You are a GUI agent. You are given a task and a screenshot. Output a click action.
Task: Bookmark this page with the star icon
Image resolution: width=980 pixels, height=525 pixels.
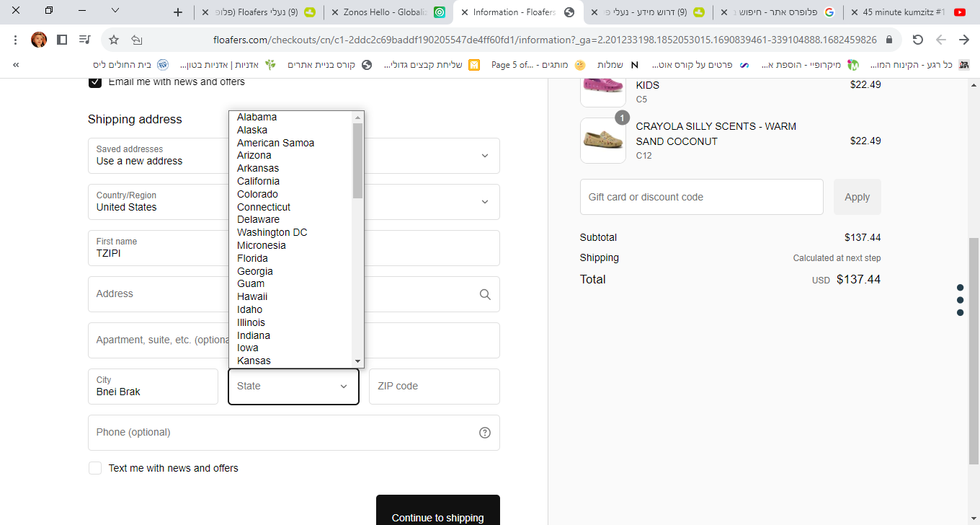coord(114,40)
